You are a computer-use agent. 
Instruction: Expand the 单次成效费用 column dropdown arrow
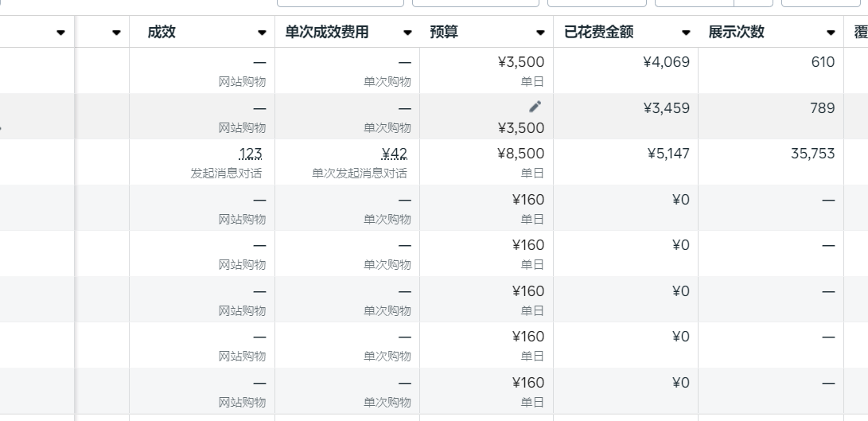point(407,33)
